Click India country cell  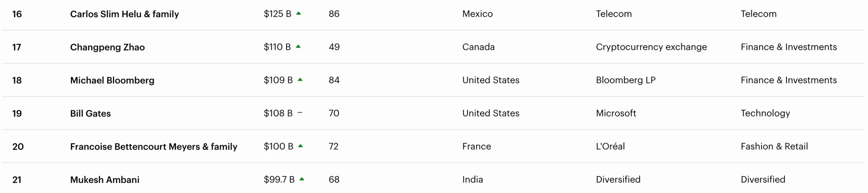pos(472,180)
